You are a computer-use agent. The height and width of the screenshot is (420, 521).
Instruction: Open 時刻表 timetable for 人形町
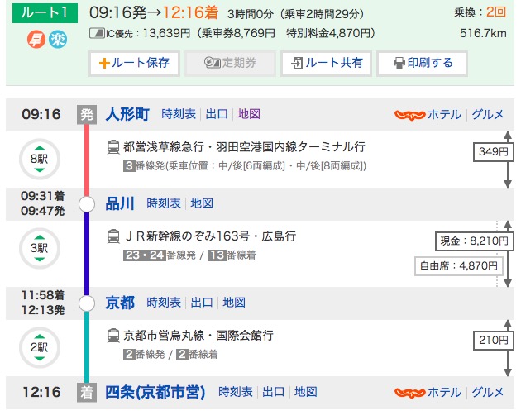coord(179,114)
